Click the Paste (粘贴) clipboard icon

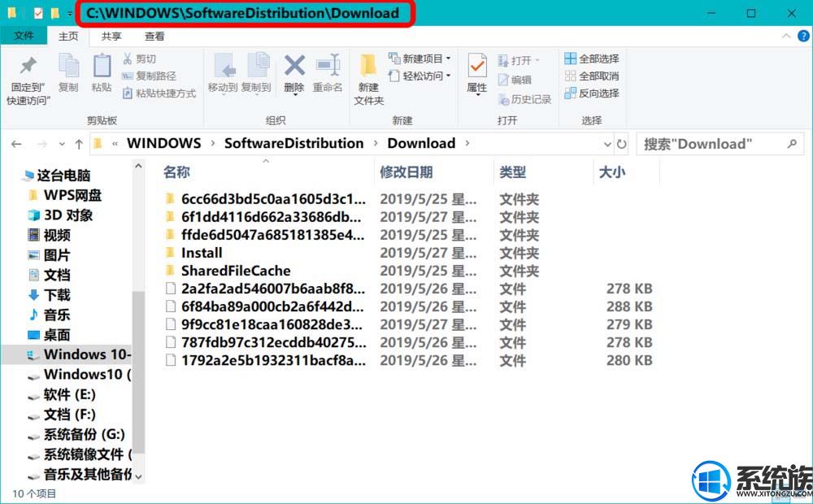102,66
